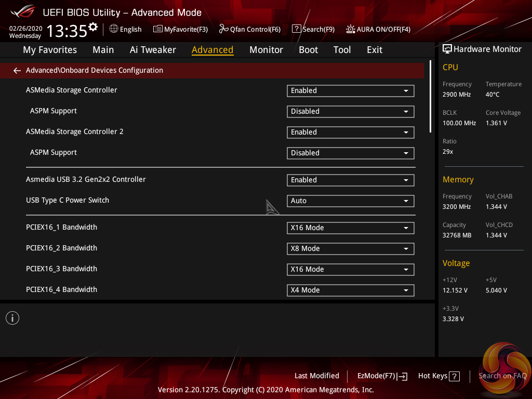Switch to EzMode(F7)
532x399 pixels.
click(x=382, y=376)
